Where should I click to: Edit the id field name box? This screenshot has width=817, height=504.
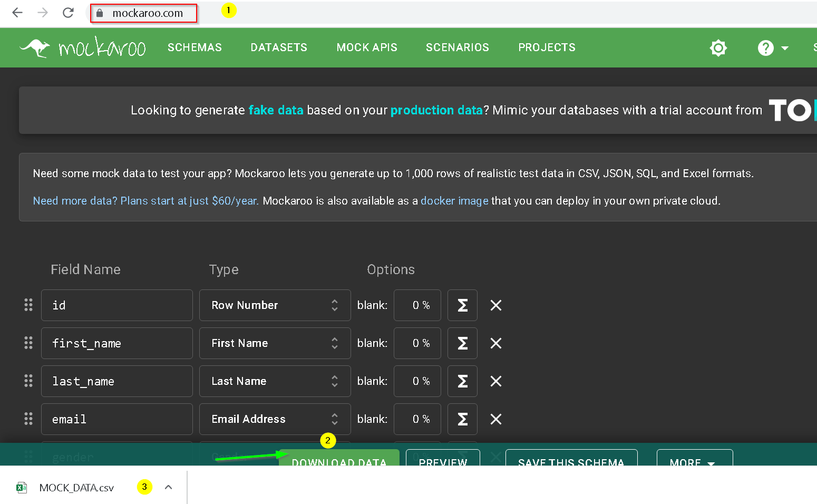coord(117,305)
